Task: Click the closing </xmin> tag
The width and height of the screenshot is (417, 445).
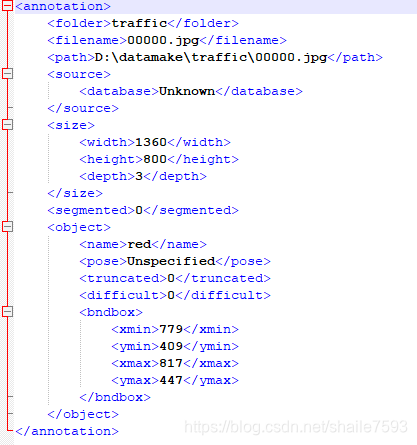Action: 211,329
